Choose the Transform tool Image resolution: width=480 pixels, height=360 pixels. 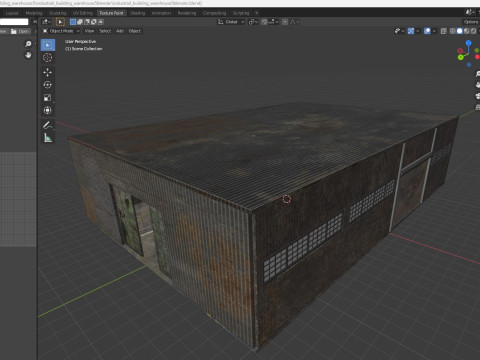point(48,110)
